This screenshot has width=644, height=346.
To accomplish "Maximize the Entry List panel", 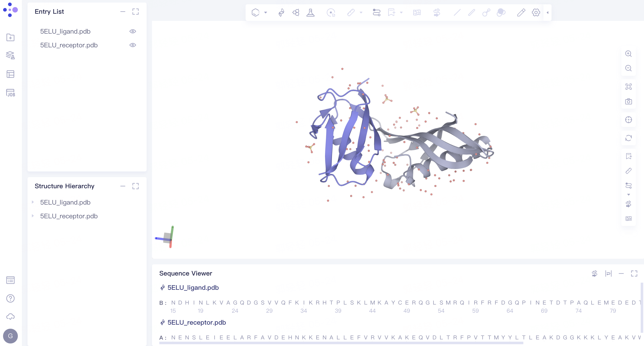I will point(136,12).
